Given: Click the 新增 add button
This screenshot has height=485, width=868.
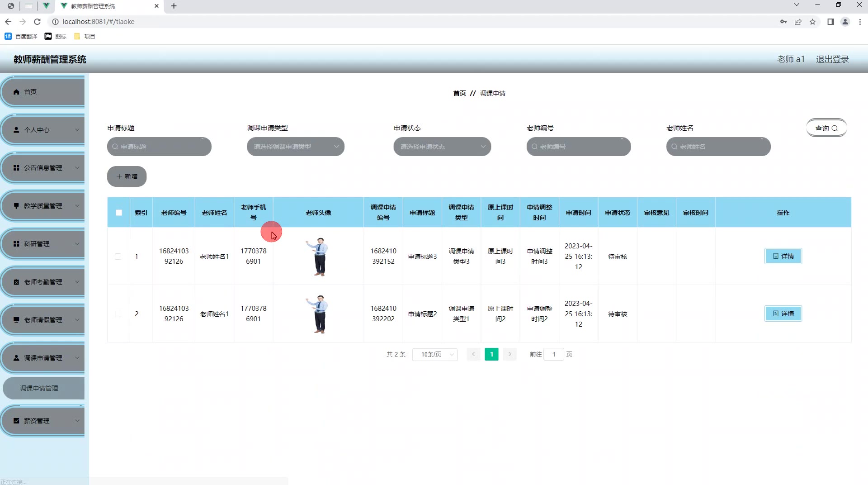Looking at the screenshot, I should (127, 176).
